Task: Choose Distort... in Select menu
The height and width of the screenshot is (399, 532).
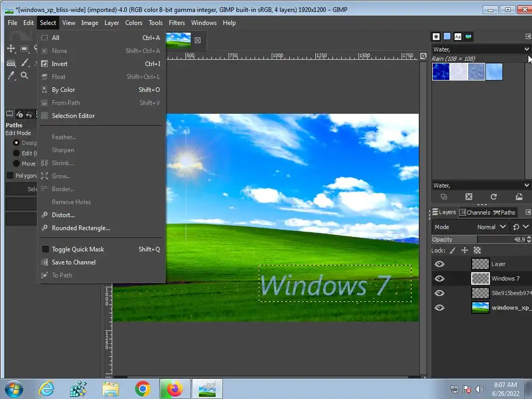Action: pos(101,215)
